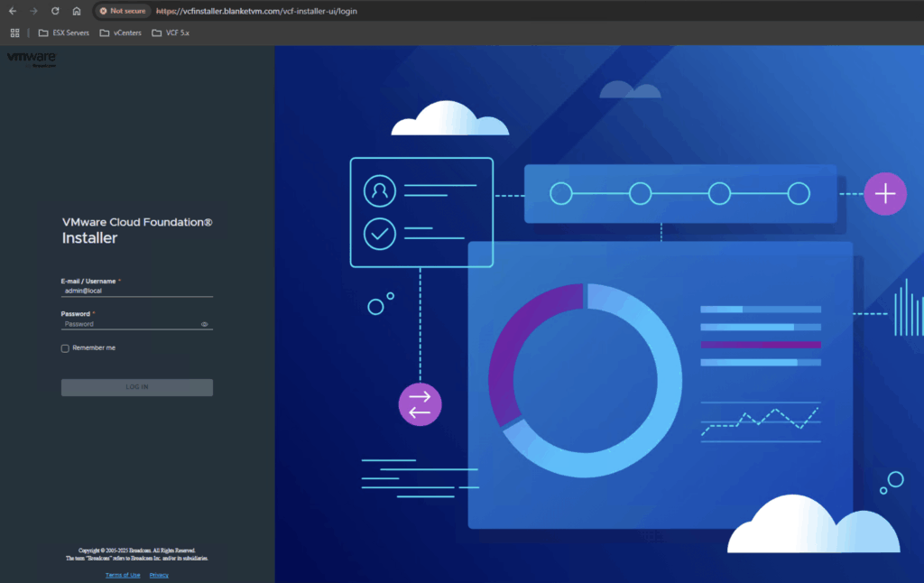Expand the vCenters bookmark folder
The height and width of the screenshot is (583, 924).
120,33
